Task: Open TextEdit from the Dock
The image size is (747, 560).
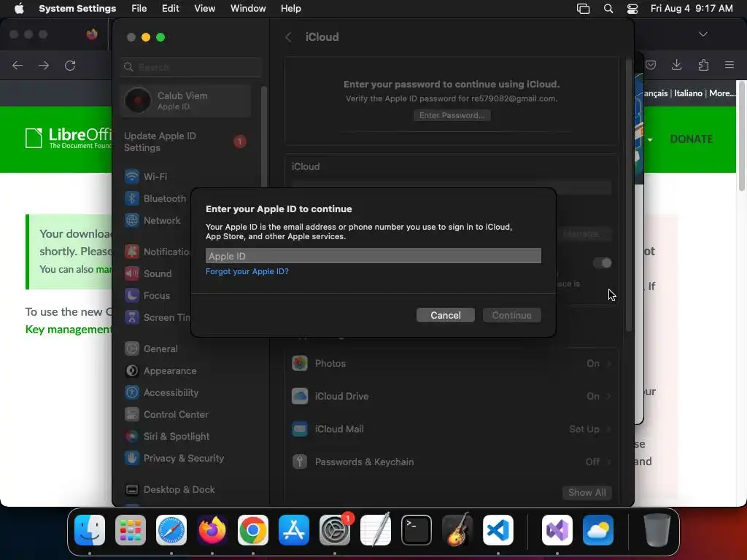Action: (x=376, y=530)
